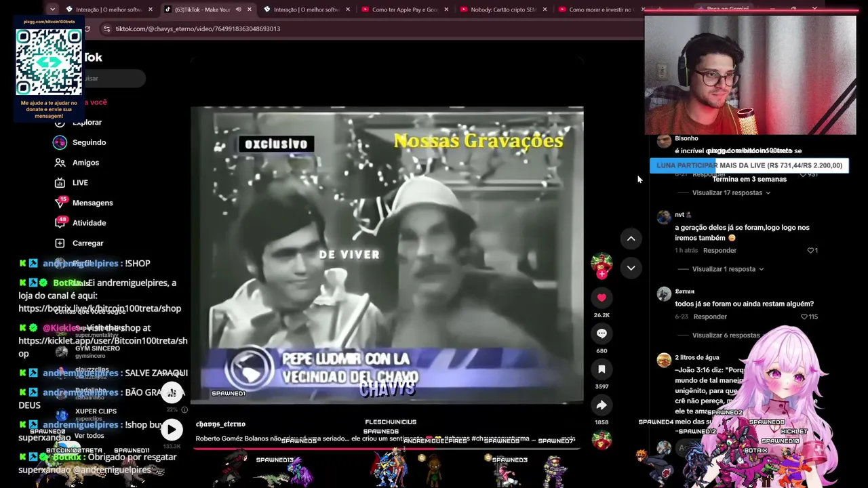Switch to Interação tab left of TikTok tab

[108, 9]
